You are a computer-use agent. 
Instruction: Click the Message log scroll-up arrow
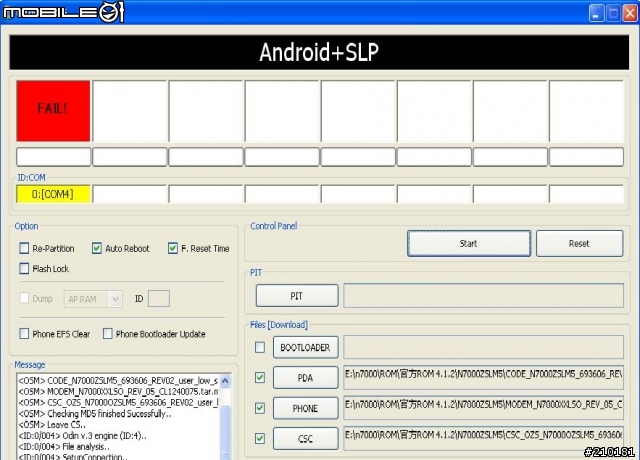(x=225, y=381)
